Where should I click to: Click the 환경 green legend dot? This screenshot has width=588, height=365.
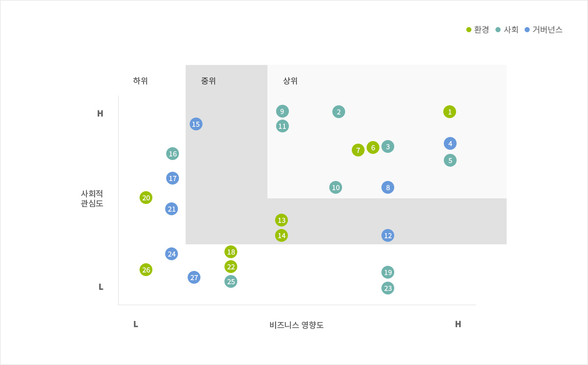click(469, 30)
